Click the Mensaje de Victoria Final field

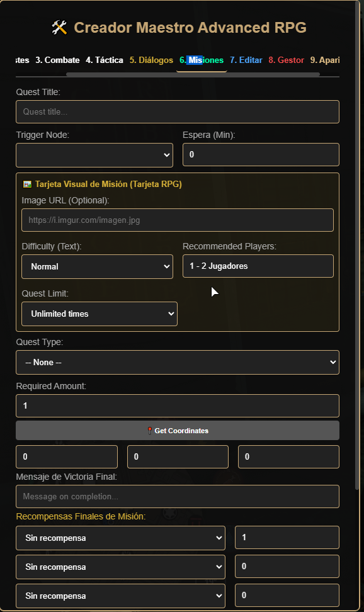tap(178, 497)
